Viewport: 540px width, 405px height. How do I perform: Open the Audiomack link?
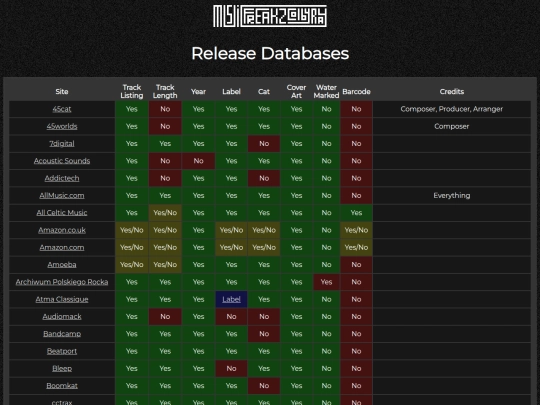(62, 316)
